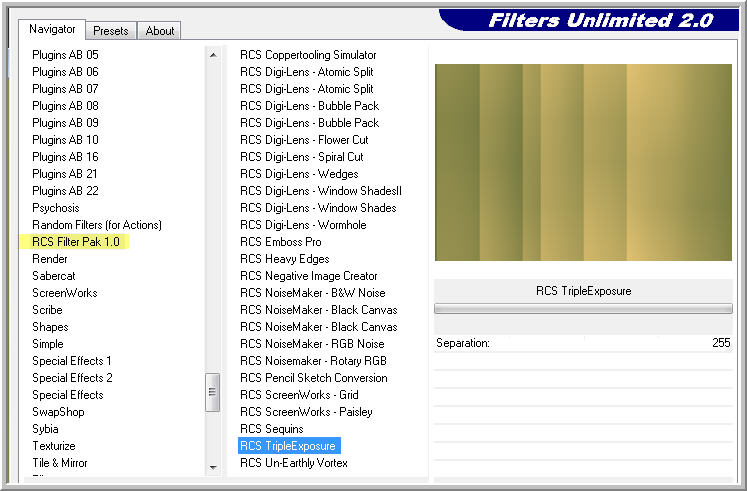Click the Separation value 255
Screen dimensions: 747x491
pos(721,343)
